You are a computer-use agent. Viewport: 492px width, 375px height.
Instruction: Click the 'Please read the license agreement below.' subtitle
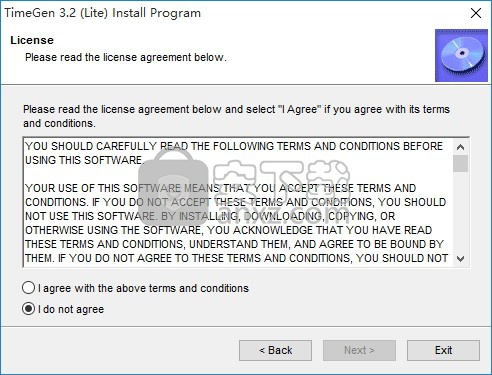[x=126, y=57]
